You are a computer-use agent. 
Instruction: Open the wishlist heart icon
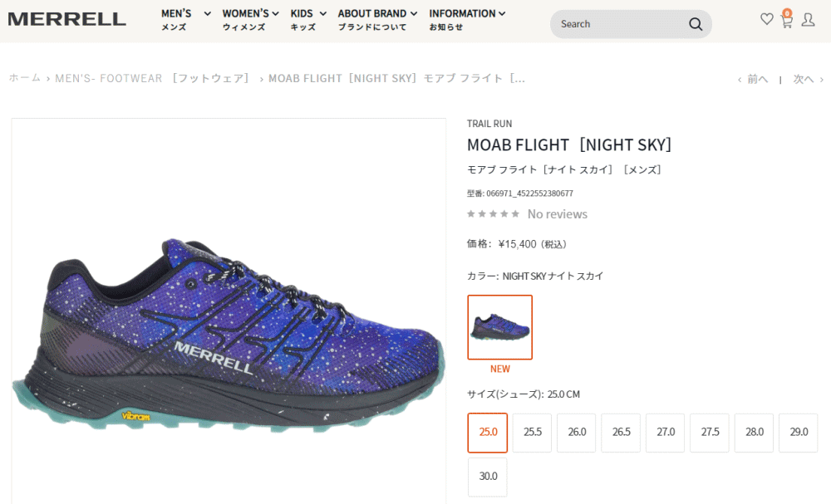(766, 19)
